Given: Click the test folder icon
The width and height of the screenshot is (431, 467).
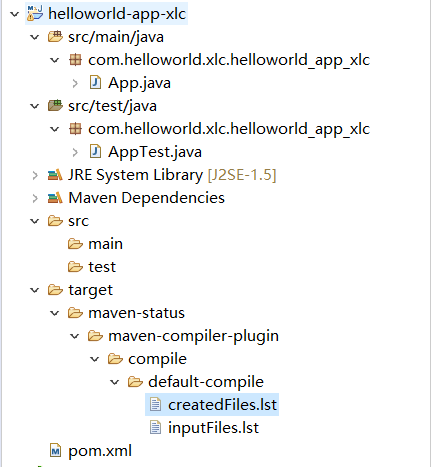Looking at the screenshot, I should point(75,267).
